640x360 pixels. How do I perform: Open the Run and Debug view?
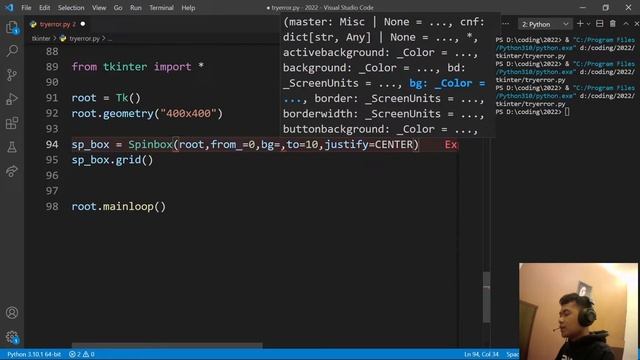coord(12,99)
